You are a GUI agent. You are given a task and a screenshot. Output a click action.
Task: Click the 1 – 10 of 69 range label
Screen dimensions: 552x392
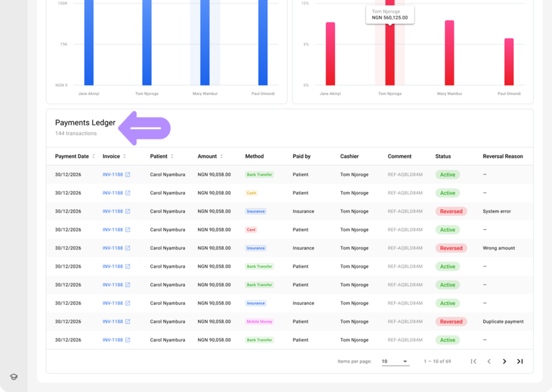tap(437, 361)
